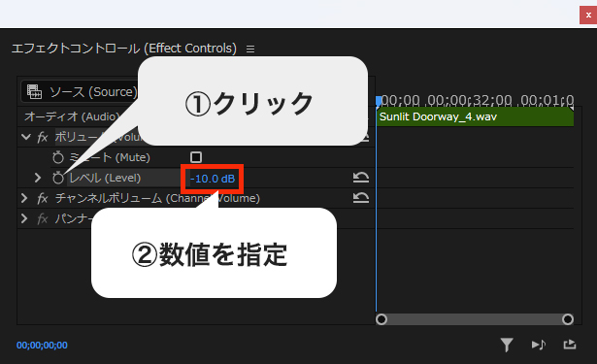Toggle the Level stopwatch animation icon

coord(58,178)
